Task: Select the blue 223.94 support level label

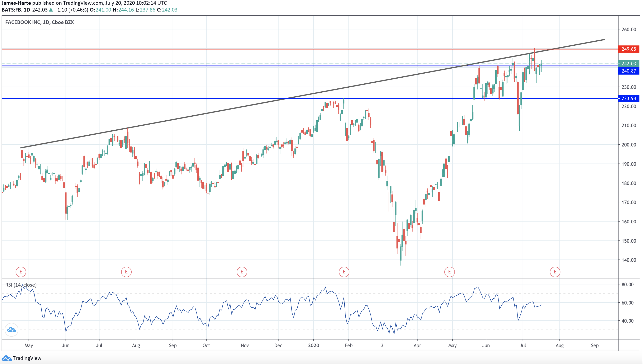Action: click(x=629, y=98)
